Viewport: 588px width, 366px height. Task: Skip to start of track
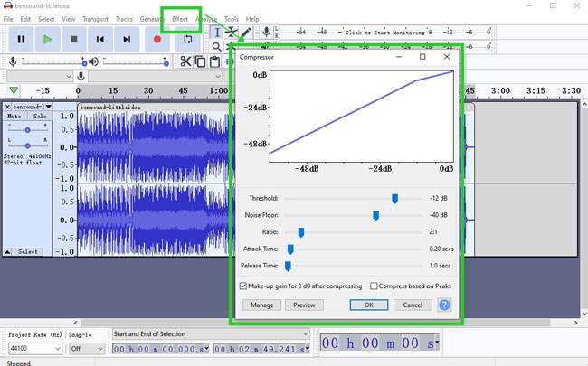point(100,39)
